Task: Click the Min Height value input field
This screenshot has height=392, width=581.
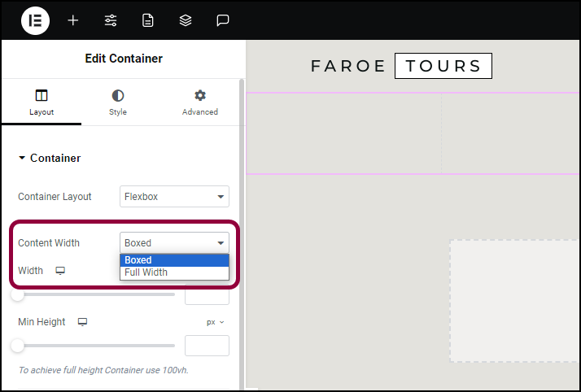Action: click(x=207, y=346)
